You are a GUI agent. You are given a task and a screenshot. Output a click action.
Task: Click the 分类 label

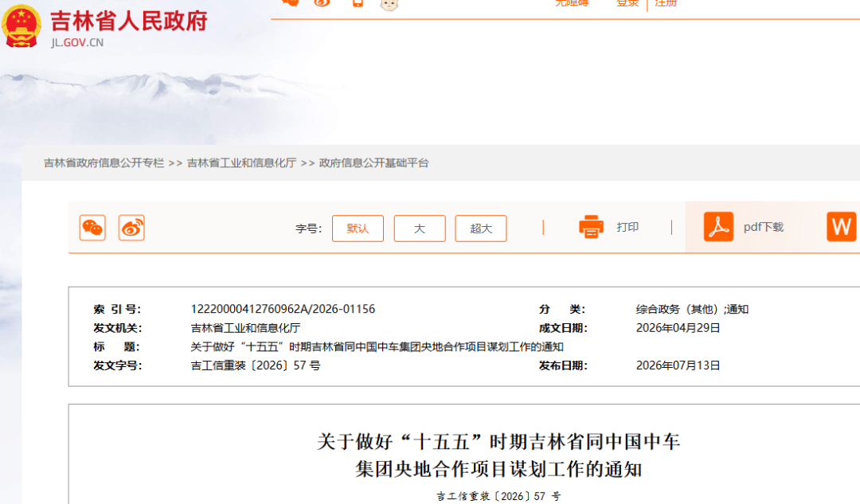pyautogui.click(x=562, y=309)
